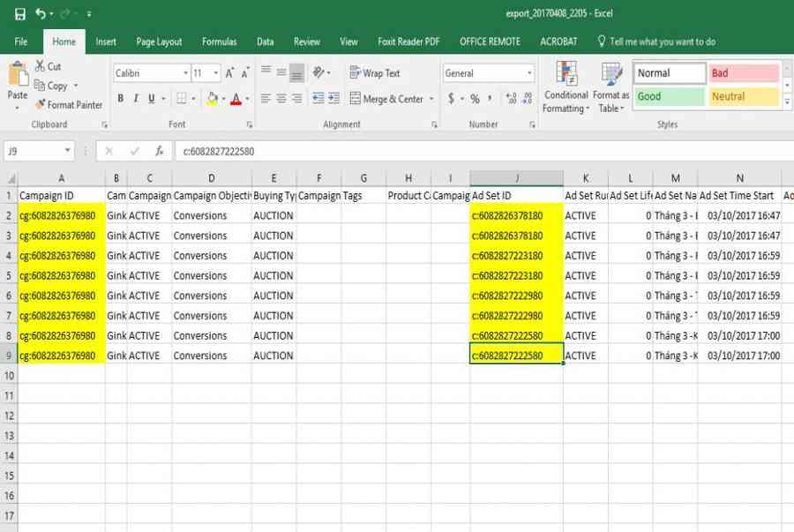
Task: Undo the last action
Action: [x=41, y=13]
